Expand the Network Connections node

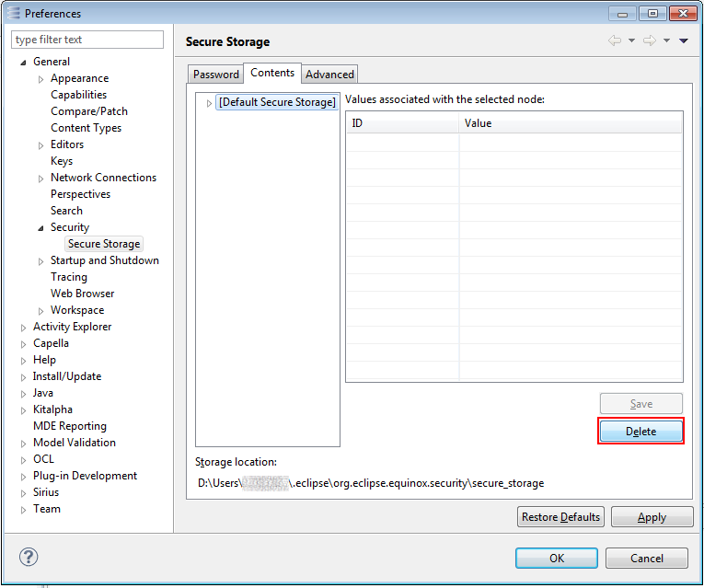[41, 179]
